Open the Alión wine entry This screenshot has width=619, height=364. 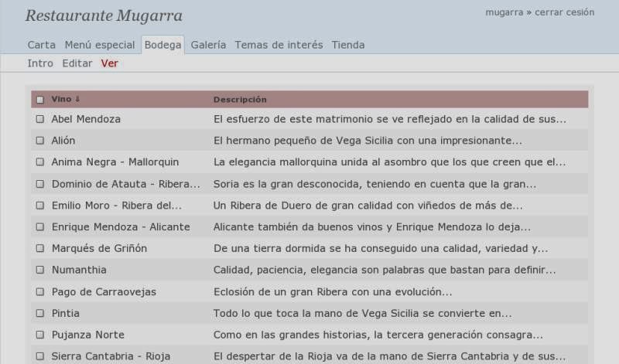(63, 141)
